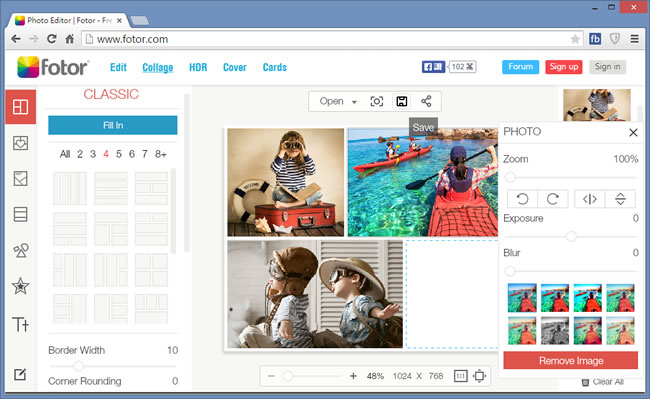Viewport: 650px width, 399px height.
Task: Select the 8+ photo layout filter
Action: tap(161, 154)
